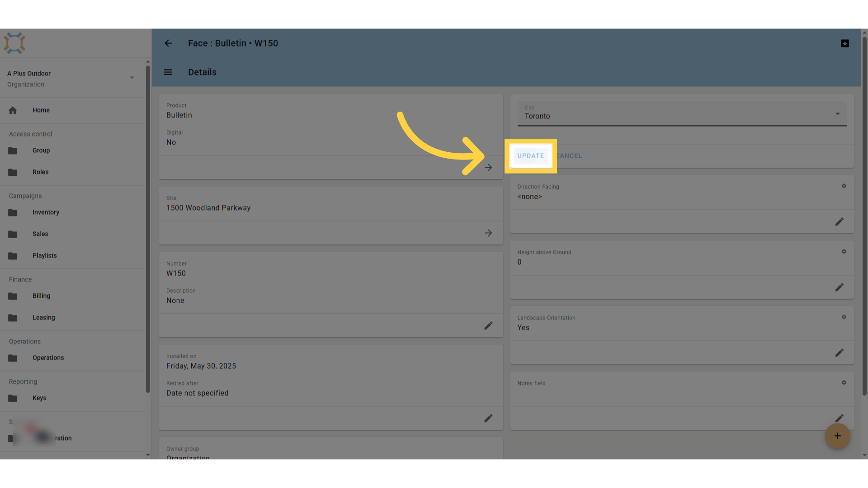Select Billing menu item
This screenshot has height=488, width=868.
click(72, 296)
